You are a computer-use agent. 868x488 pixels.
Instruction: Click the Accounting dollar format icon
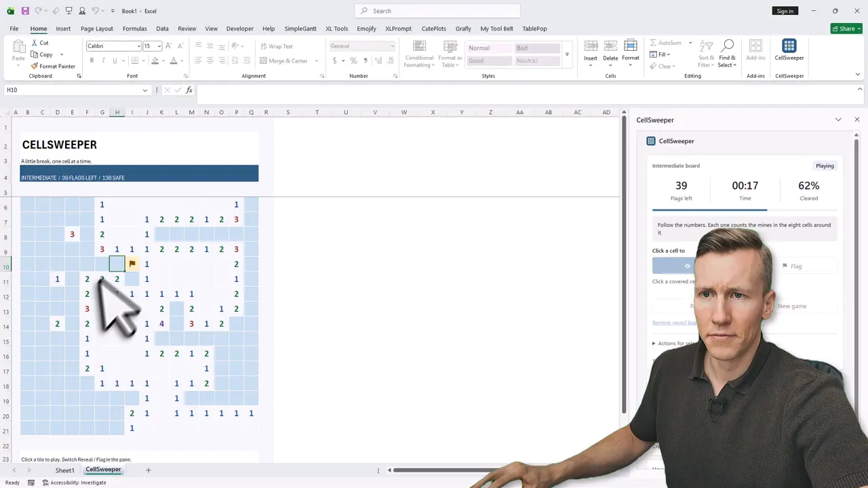click(x=334, y=60)
